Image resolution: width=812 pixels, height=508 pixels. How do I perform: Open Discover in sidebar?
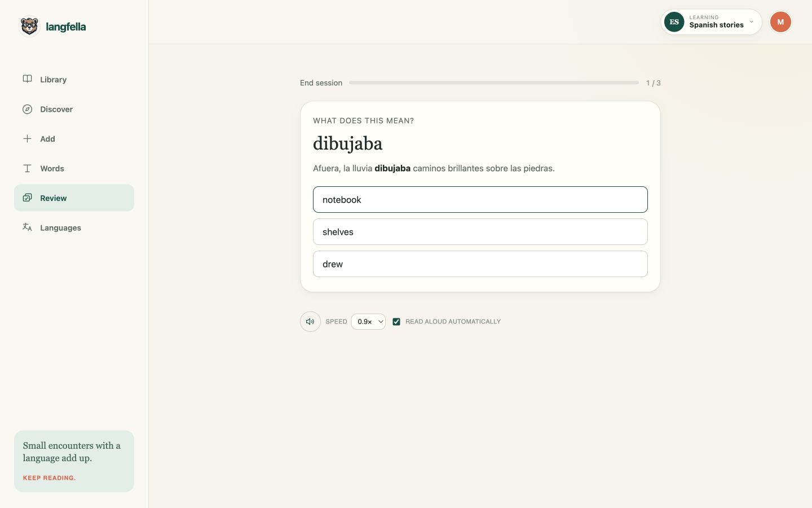(74, 109)
